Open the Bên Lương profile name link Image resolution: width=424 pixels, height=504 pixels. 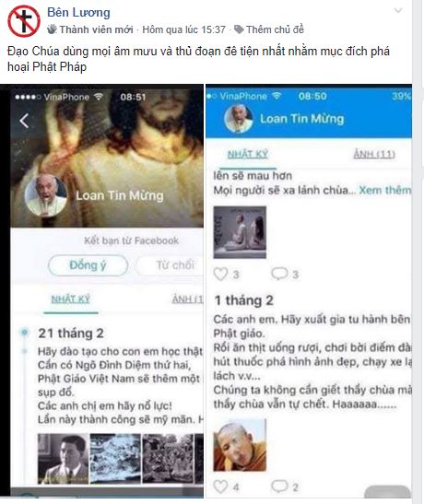click(x=78, y=13)
